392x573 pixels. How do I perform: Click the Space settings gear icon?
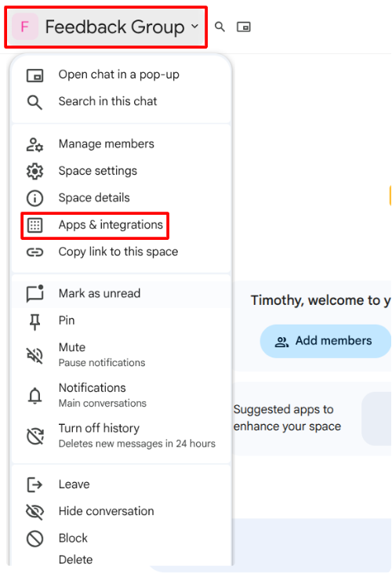coord(34,171)
